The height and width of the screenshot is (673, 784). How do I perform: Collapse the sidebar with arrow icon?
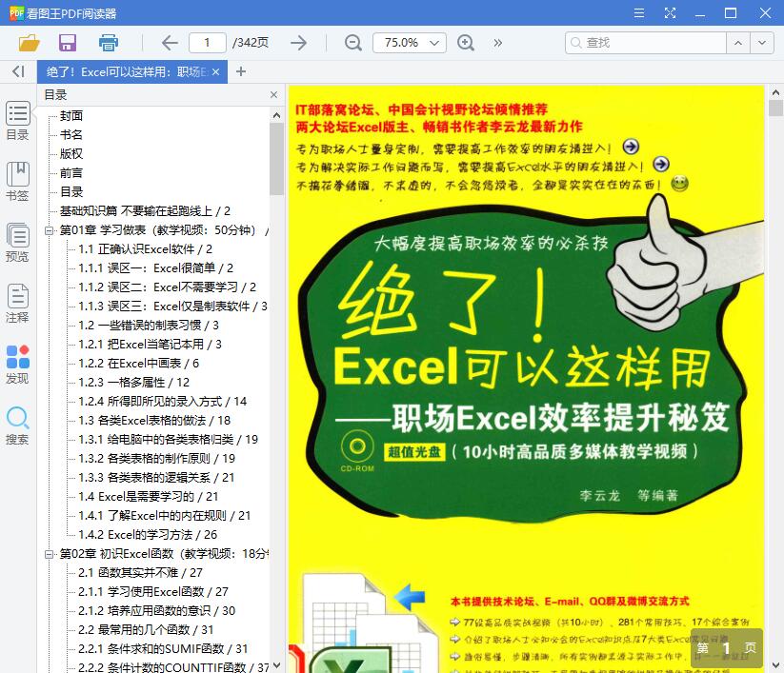coord(18,71)
